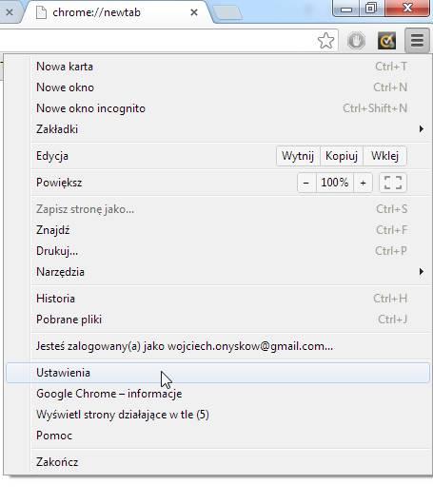The width and height of the screenshot is (433, 504).
Task: Open Historia from the menu
Action: (218, 299)
